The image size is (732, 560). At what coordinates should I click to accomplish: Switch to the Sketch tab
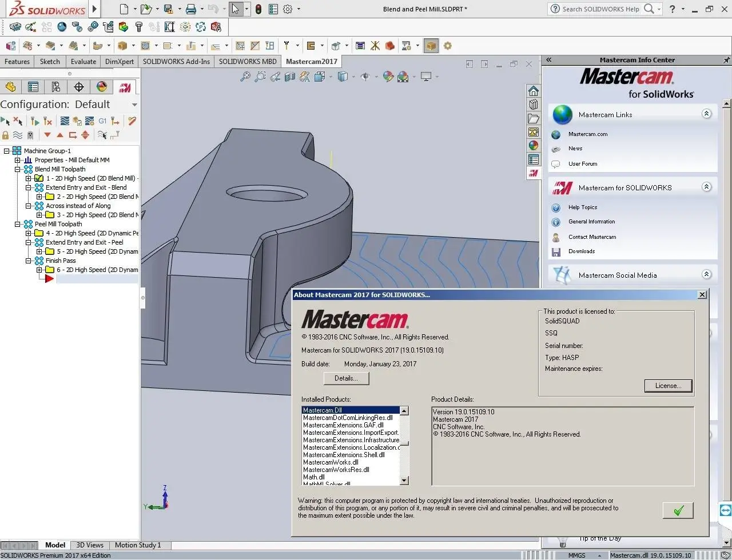tap(50, 62)
